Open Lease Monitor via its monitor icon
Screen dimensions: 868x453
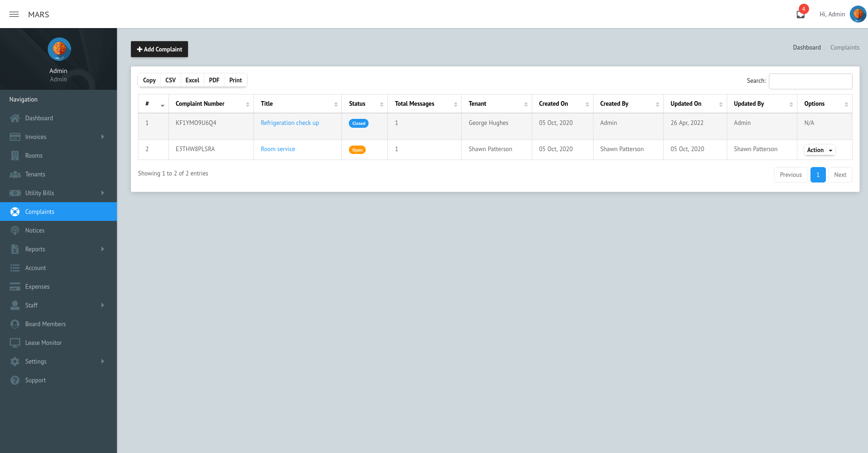(x=15, y=343)
